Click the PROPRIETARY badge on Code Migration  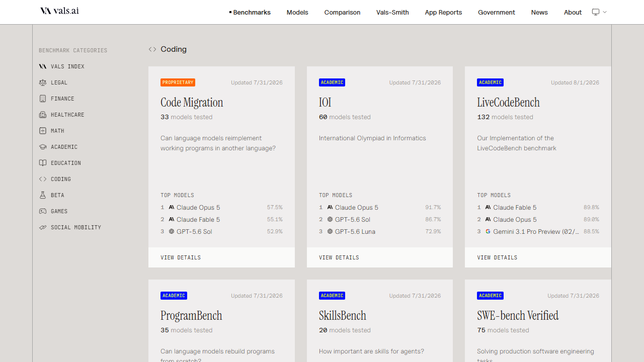click(178, 82)
